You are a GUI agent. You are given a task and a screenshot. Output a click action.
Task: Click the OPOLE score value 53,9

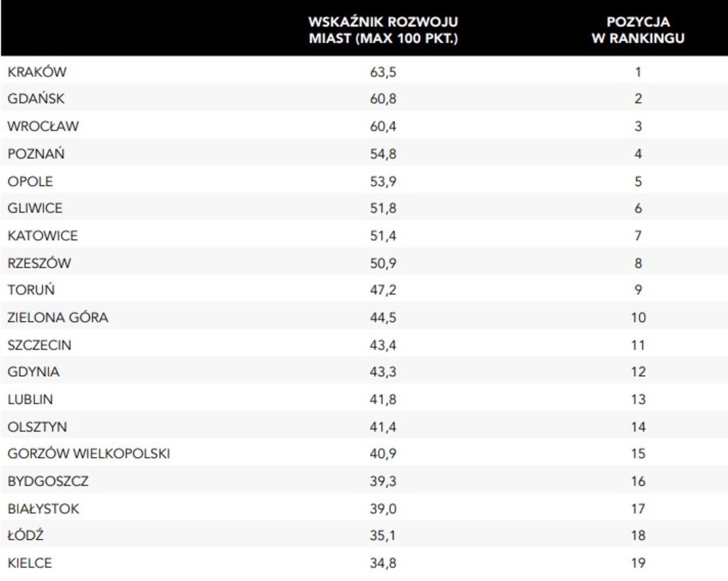(383, 182)
